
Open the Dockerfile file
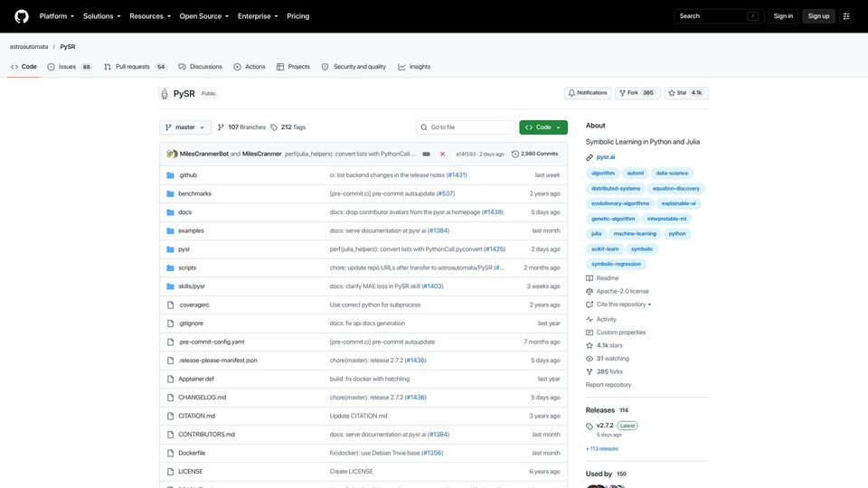pos(192,453)
